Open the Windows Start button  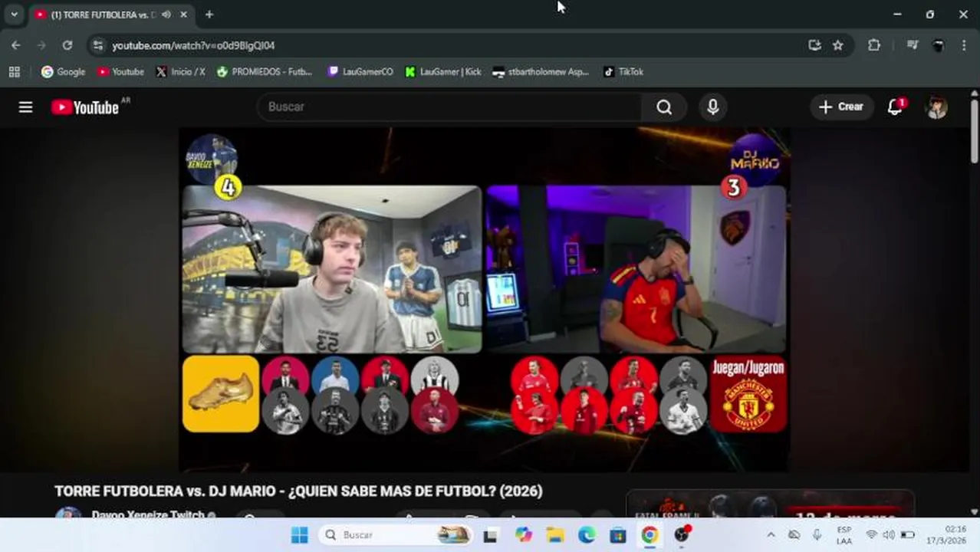[300, 535]
